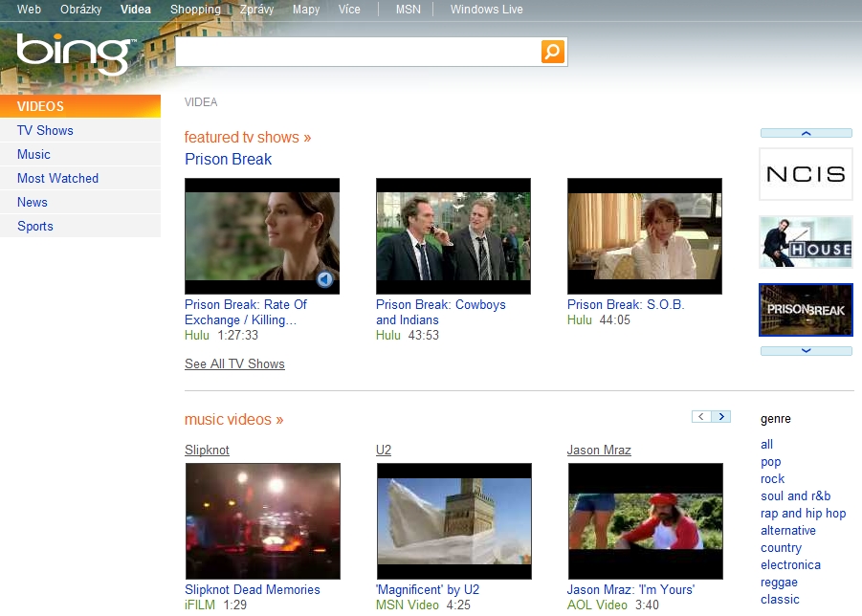Play Rate Of Exchange video thumbnail
The height and width of the screenshot is (616, 862).
(x=262, y=236)
